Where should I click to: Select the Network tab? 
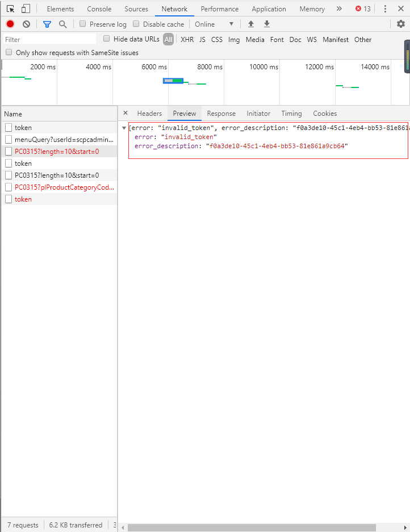pyautogui.click(x=174, y=9)
